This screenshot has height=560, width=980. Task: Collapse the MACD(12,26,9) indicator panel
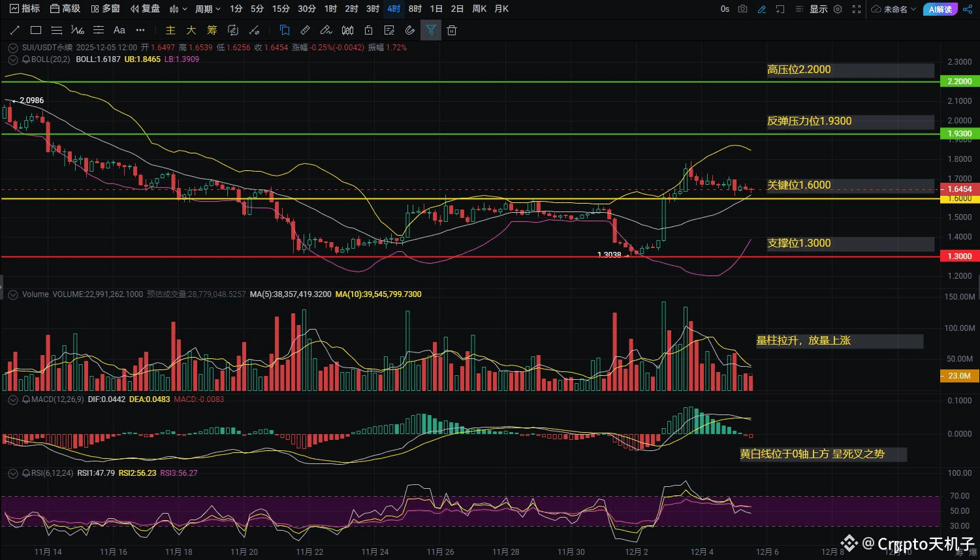[x=13, y=399]
